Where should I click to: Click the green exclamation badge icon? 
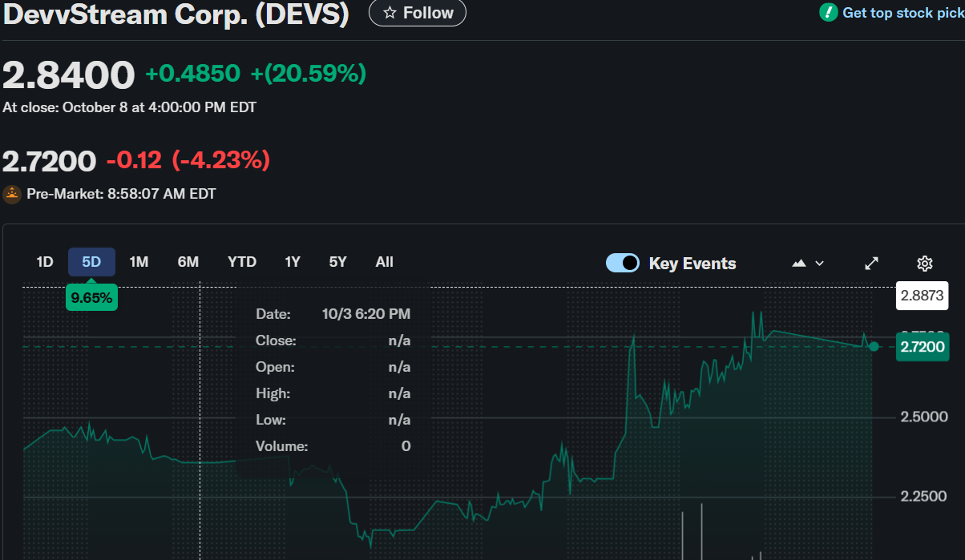coord(828,13)
